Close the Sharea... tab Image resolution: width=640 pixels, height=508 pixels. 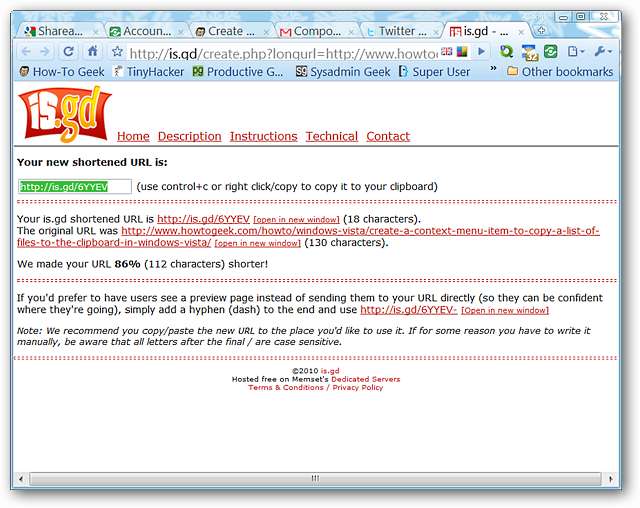tap(96, 32)
